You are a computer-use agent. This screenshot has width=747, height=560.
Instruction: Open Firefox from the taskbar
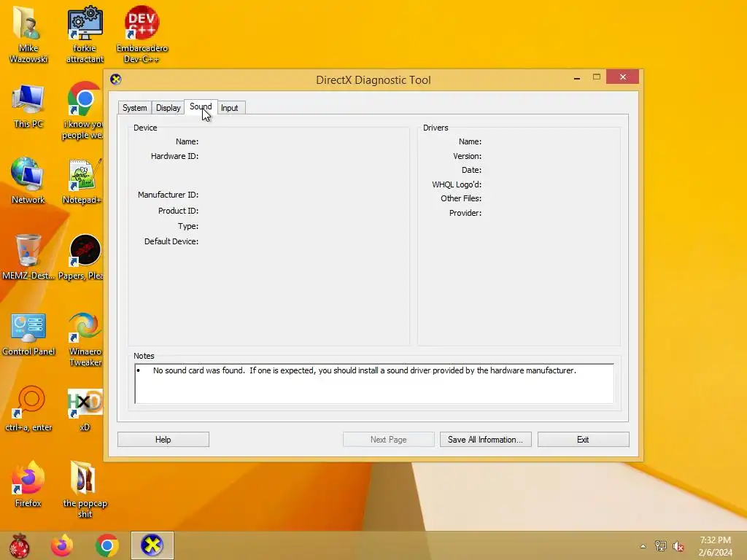[62, 545]
